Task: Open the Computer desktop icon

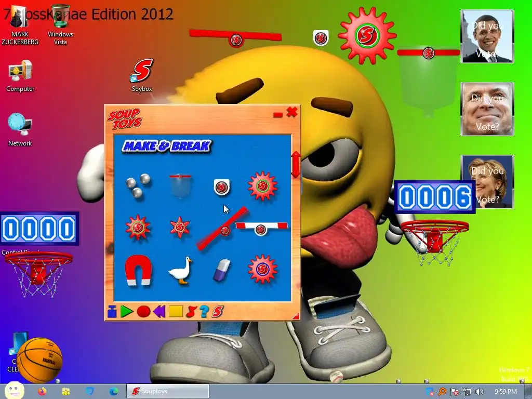Action: [20, 76]
